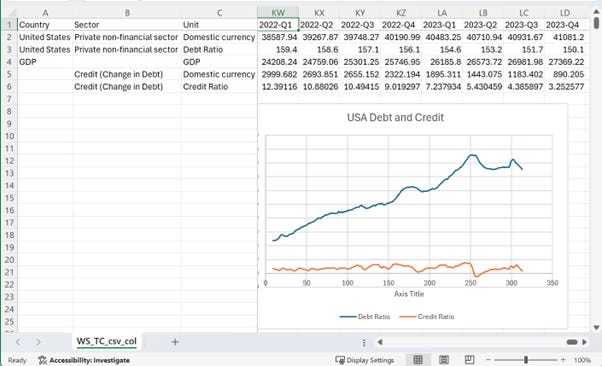The image size is (602, 366).
Task: Click the vertical scrollbar up arrow
Action: click(596, 12)
